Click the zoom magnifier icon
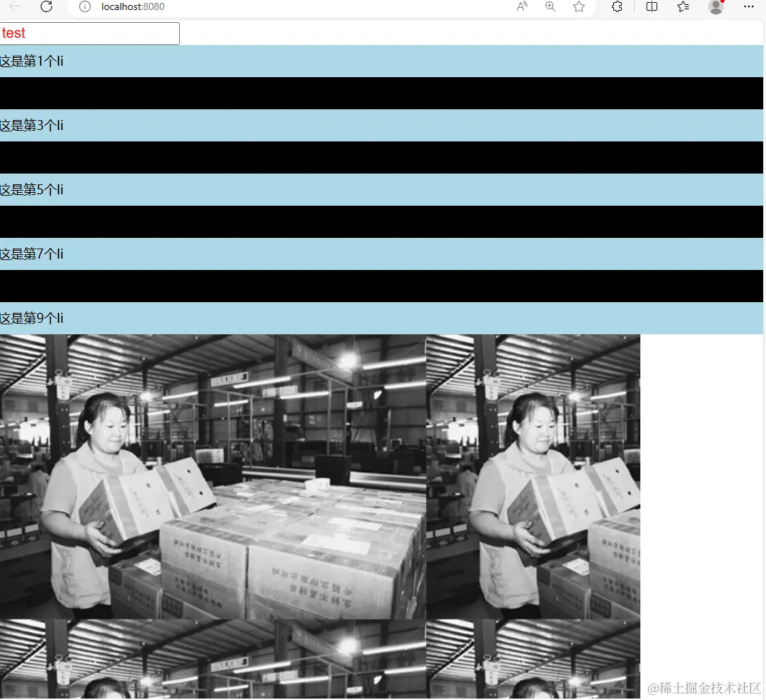This screenshot has height=700, width=766. pos(550,6)
